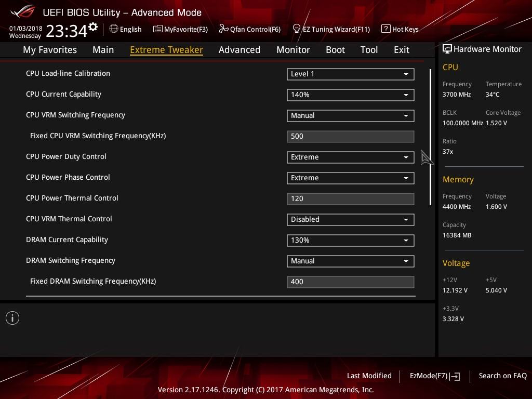Select CPU Power Phase Control label
The image size is (532, 399).
click(68, 177)
